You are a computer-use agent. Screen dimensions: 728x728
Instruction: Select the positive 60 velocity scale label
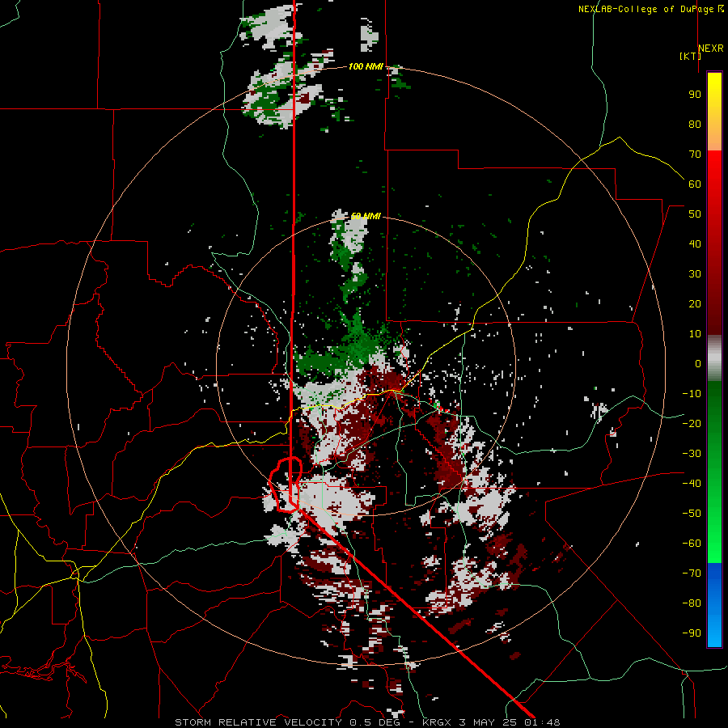(695, 184)
